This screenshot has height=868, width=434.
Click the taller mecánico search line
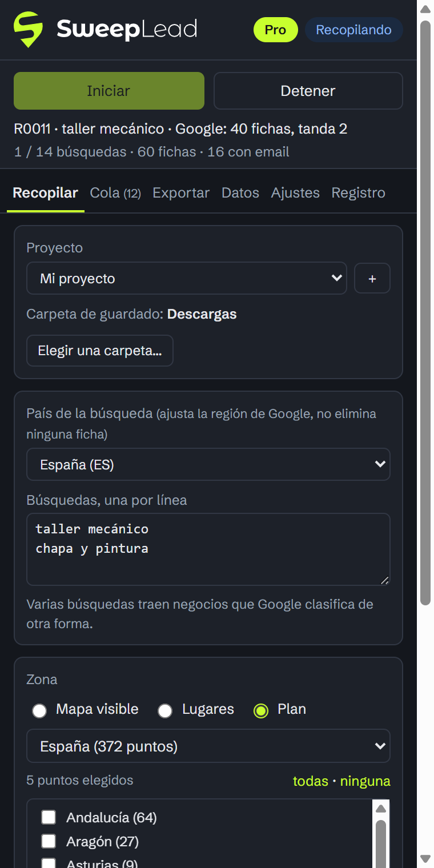tap(92, 529)
